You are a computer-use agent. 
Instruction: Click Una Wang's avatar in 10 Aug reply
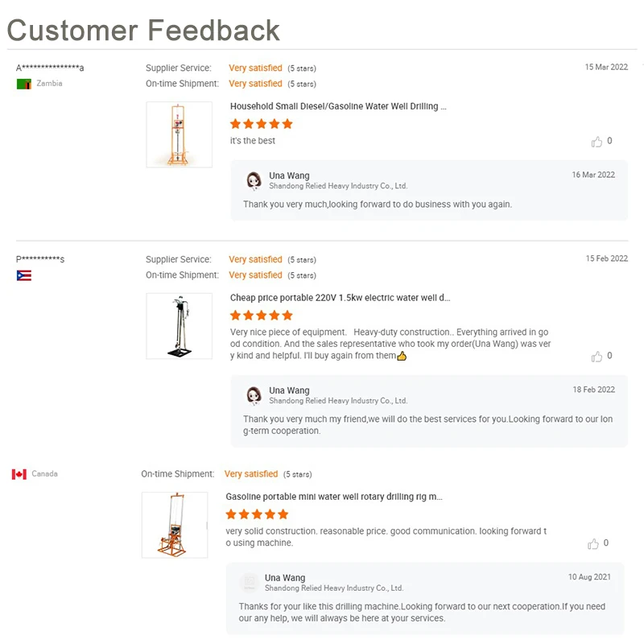(250, 583)
